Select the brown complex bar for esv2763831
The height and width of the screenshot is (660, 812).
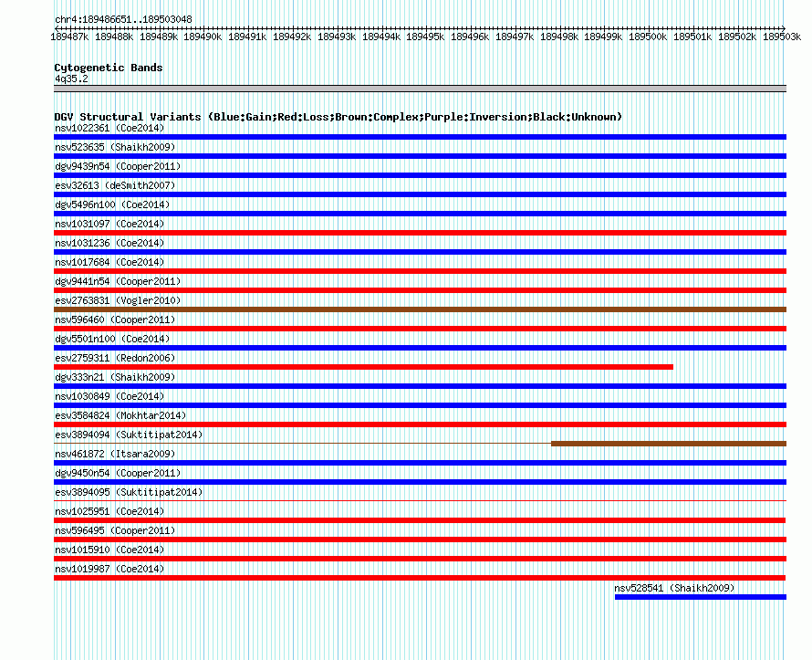(x=420, y=309)
